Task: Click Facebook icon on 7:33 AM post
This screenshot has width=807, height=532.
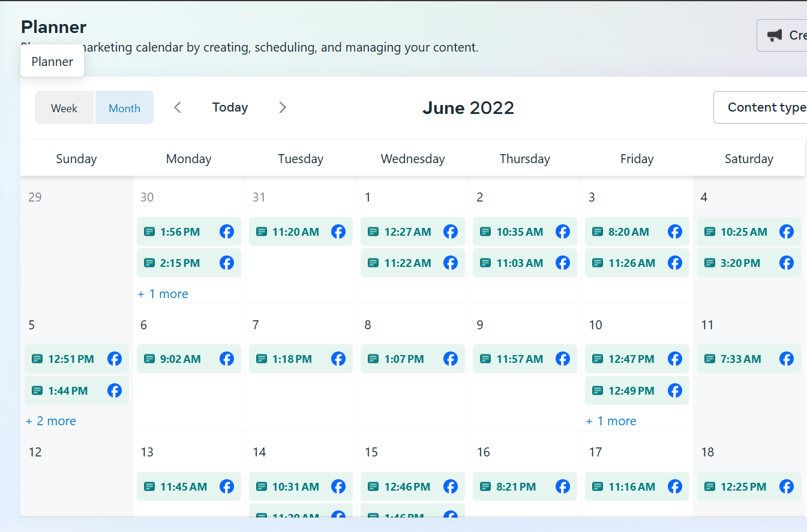Action: coord(787,359)
